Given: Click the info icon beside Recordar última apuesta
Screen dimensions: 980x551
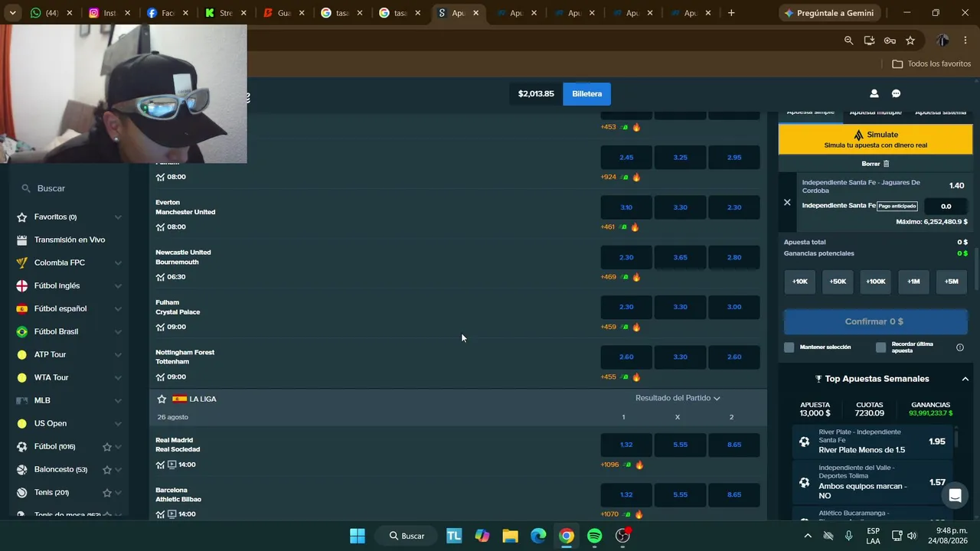Looking at the screenshot, I should coord(960,347).
